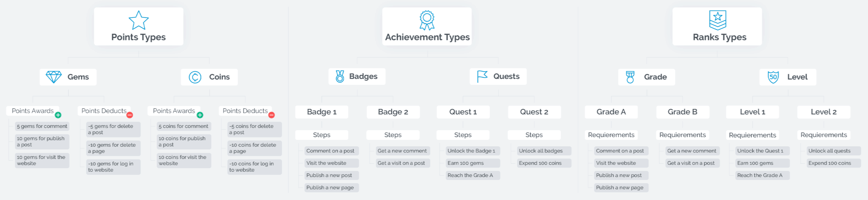This screenshot has width=868, height=200.
Task: Expand the Steps node under Quest 2
Action: [534, 135]
